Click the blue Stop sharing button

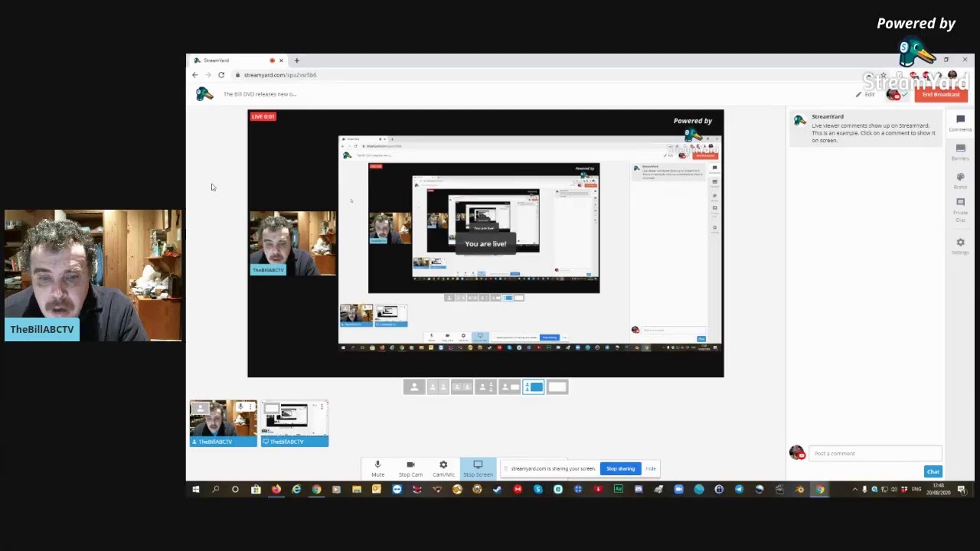point(620,468)
